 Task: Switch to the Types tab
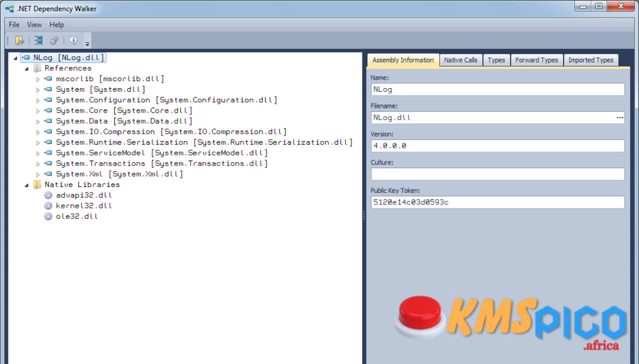point(496,60)
